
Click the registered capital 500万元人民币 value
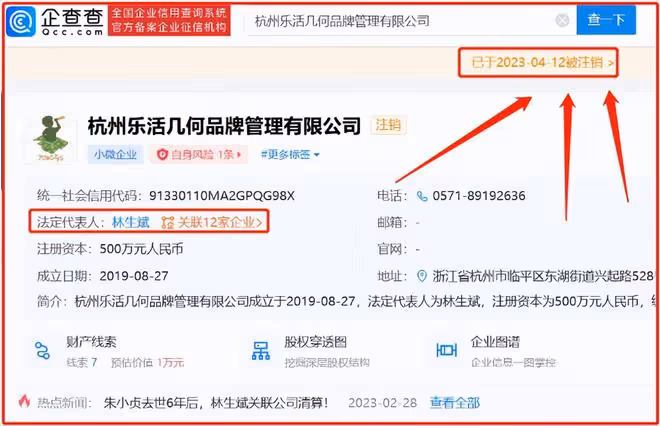click(x=141, y=249)
